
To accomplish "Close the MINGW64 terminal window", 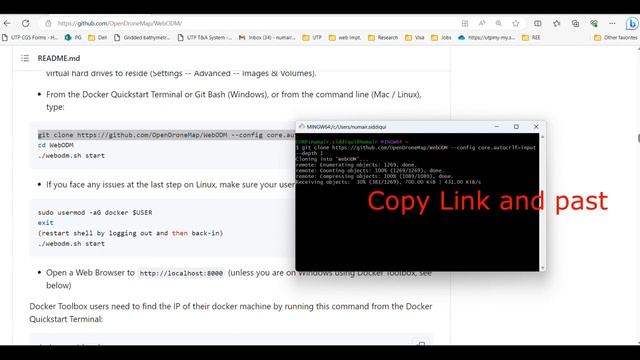I will coord(536,127).
